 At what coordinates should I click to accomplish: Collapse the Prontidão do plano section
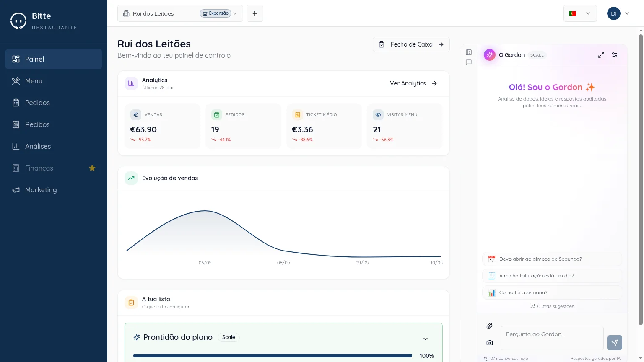pos(426,339)
